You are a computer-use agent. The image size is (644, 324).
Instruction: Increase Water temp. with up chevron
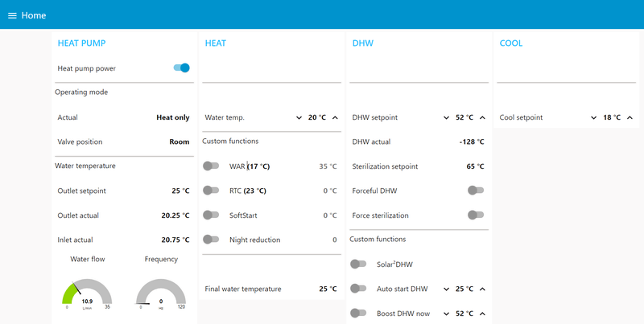(335, 117)
